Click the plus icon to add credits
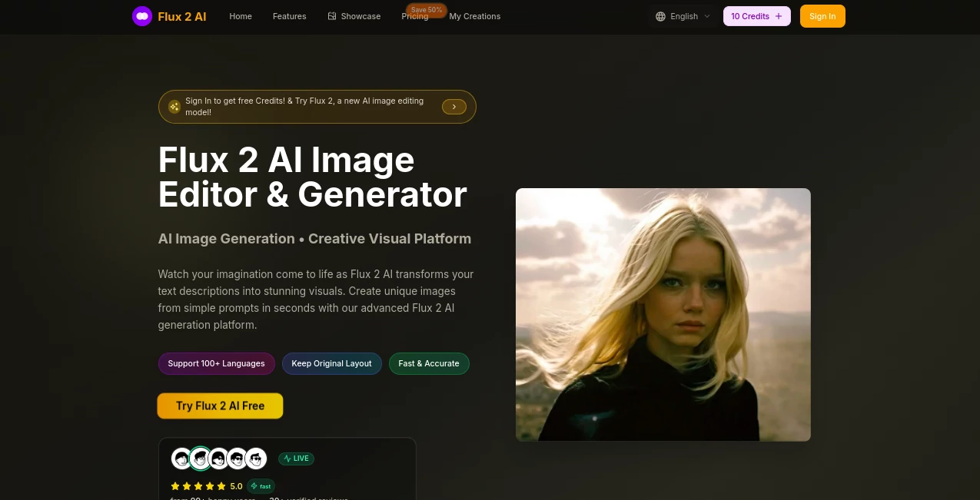The image size is (980, 500). [x=778, y=16]
